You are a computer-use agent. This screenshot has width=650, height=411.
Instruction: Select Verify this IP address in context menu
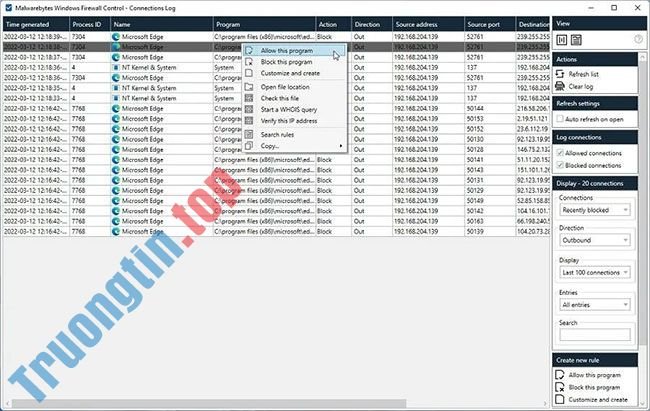[x=290, y=121]
